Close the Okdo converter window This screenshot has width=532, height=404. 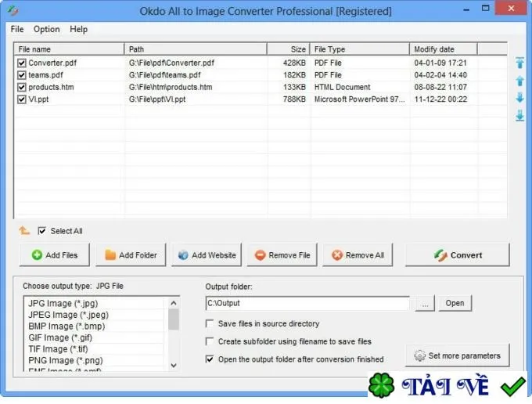pyautogui.click(x=511, y=9)
